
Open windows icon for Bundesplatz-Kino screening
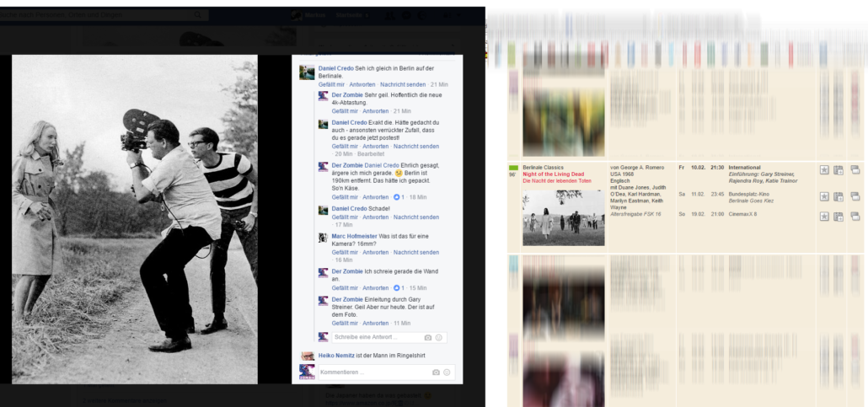point(855,196)
